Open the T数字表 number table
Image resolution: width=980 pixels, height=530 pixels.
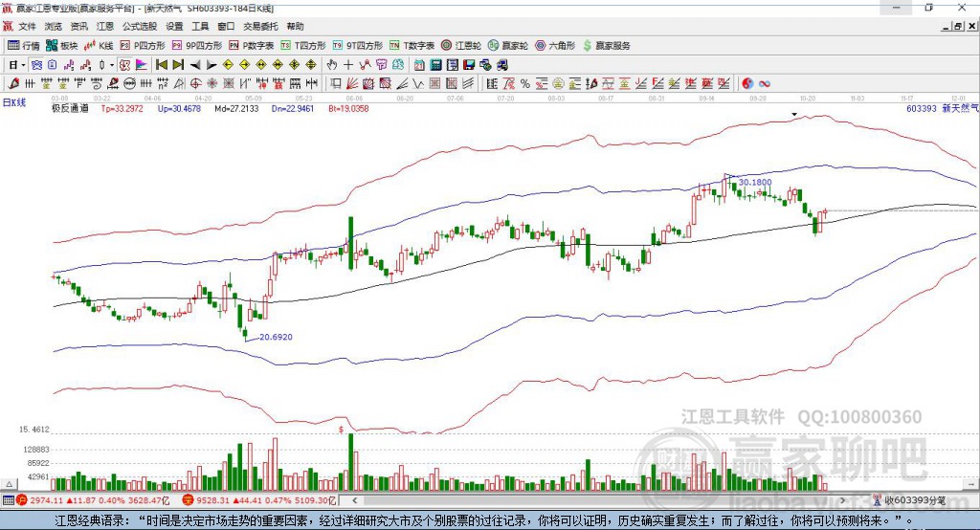(412, 45)
